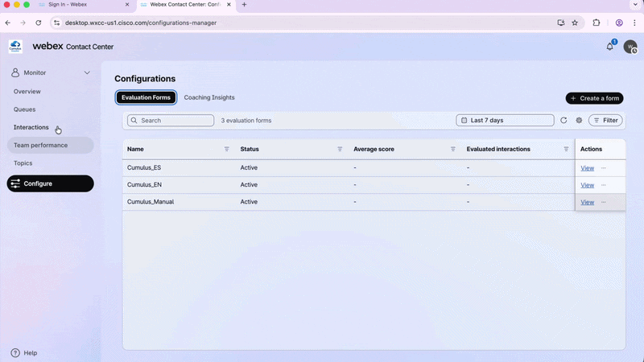Image resolution: width=644 pixels, height=362 pixels.
Task: Collapse the Monitor section chevron
Action: (87, 72)
